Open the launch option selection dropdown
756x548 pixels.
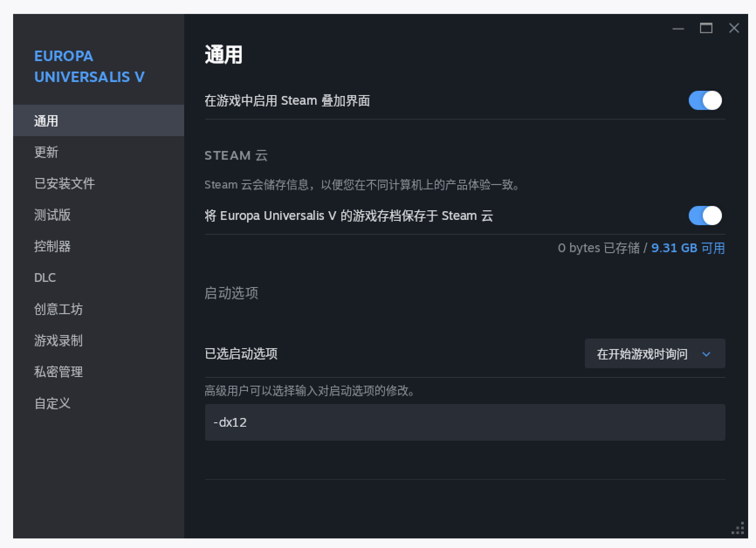tap(654, 354)
